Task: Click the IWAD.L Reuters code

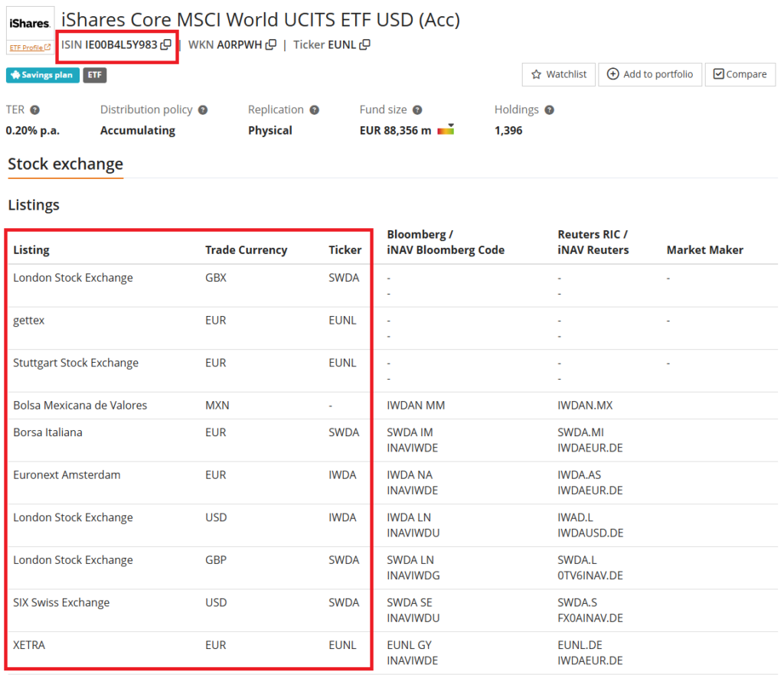Action: [575, 517]
